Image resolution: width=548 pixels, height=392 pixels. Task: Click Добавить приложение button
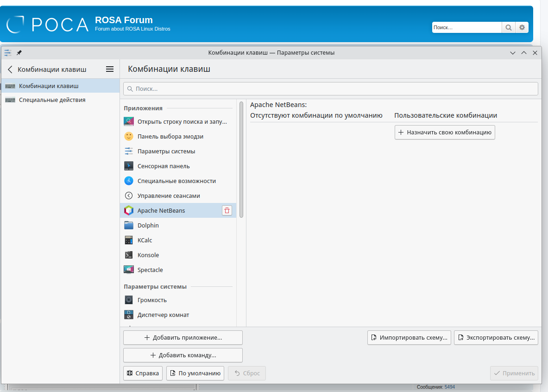[x=183, y=337]
